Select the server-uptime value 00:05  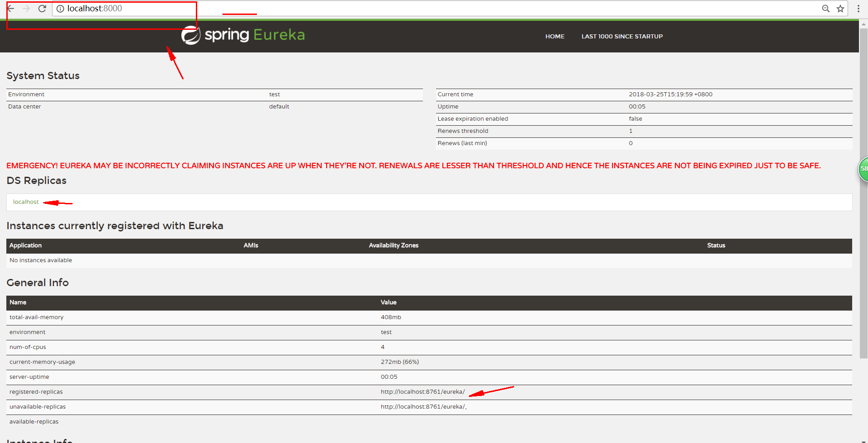(389, 377)
